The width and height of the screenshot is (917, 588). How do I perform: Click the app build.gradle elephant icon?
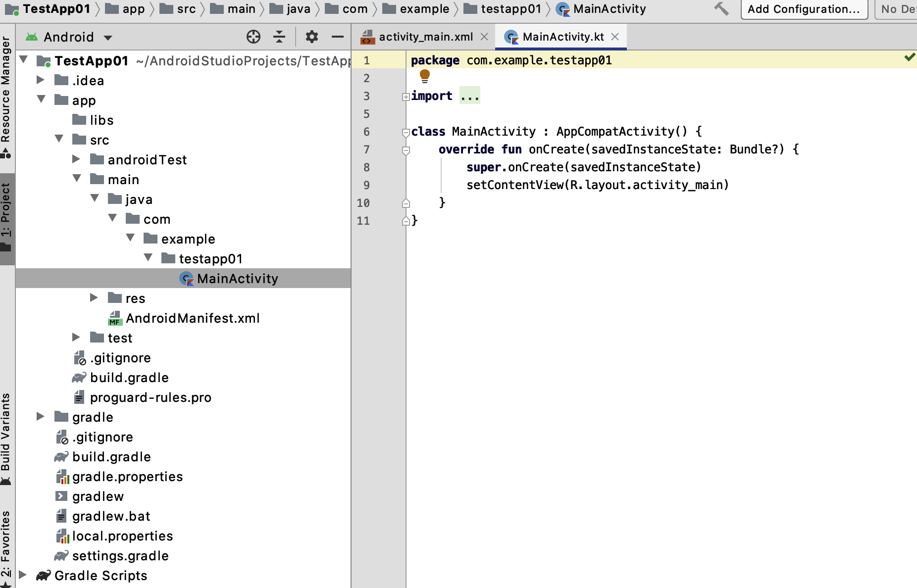tap(79, 378)
